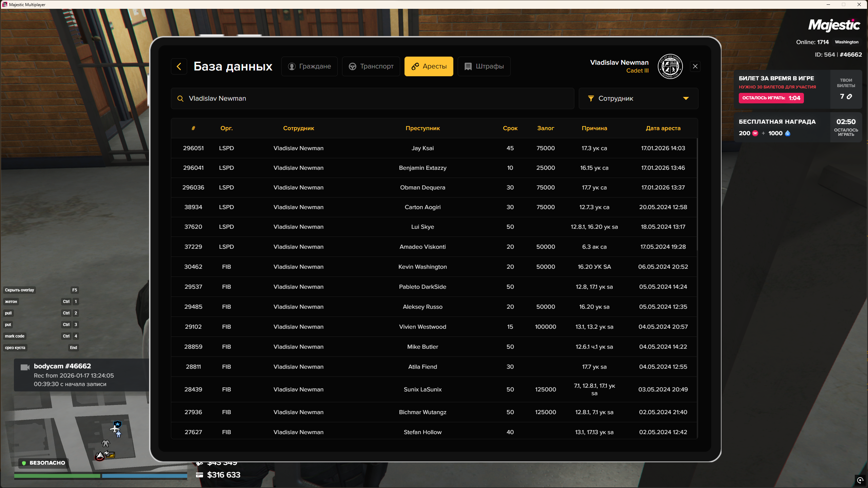Screen dimensions: 868x488
Task: Sort by Дата ареста column header
Action: pos(663,128)
